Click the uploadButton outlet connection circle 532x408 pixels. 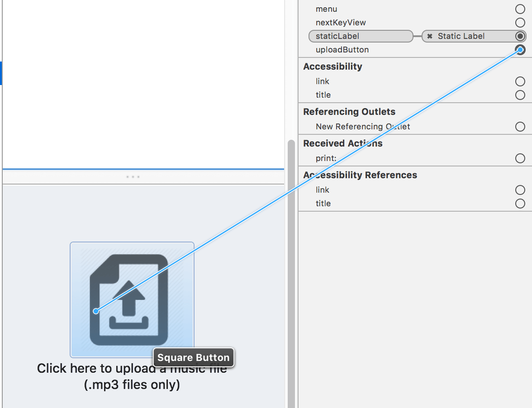click(x=520, y=50)
